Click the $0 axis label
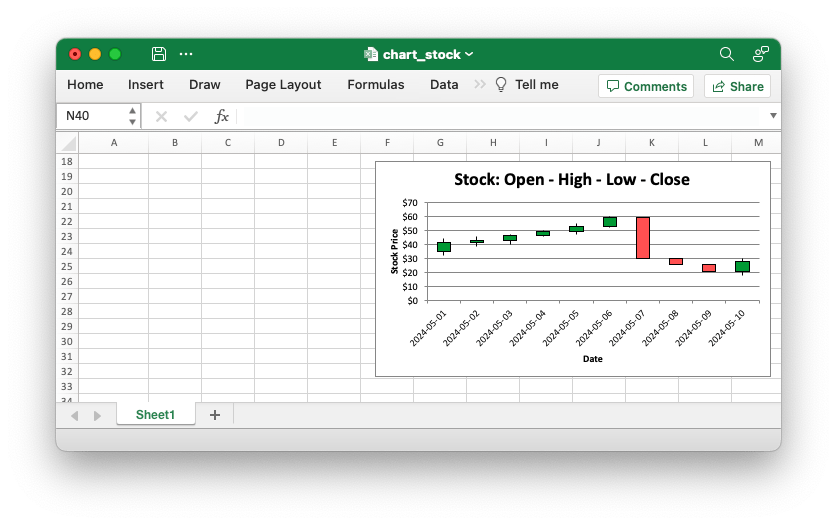This screenshot has height=525, width=837. [412, 300]
